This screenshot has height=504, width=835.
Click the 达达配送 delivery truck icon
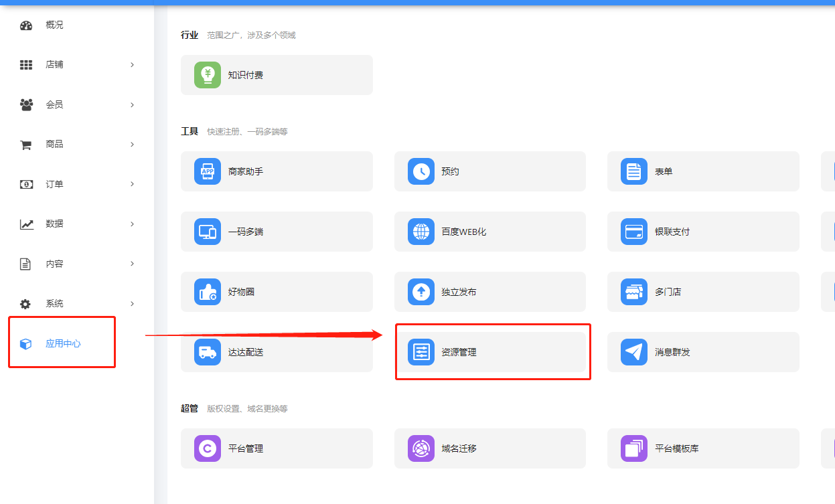click(208, 352)
